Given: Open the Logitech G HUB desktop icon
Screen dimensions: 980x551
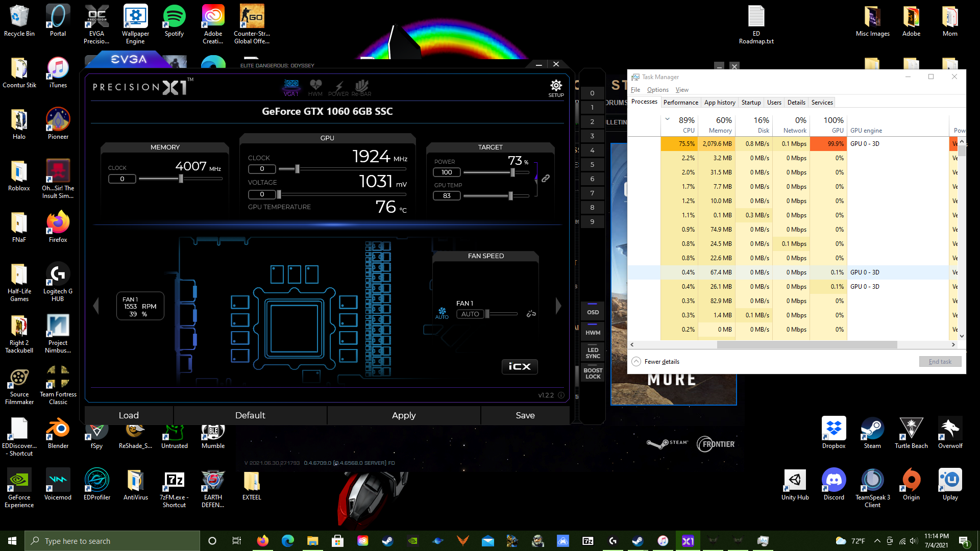Looking at the screenshot, I should (58, 282).
